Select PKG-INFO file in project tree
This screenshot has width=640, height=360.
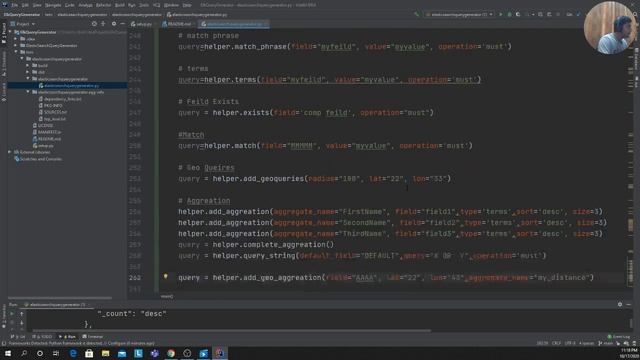[50, 105]
